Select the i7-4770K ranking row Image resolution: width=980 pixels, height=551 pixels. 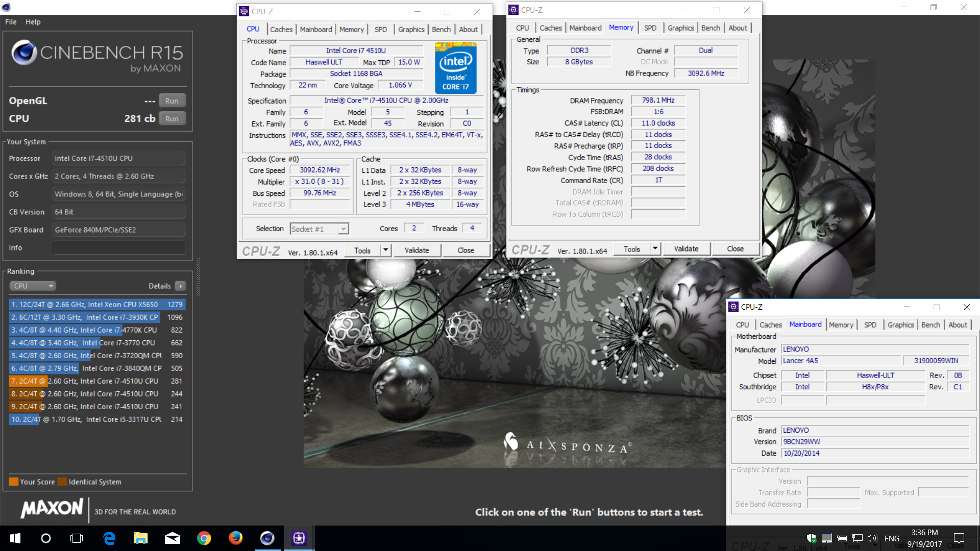pos(97,330)
